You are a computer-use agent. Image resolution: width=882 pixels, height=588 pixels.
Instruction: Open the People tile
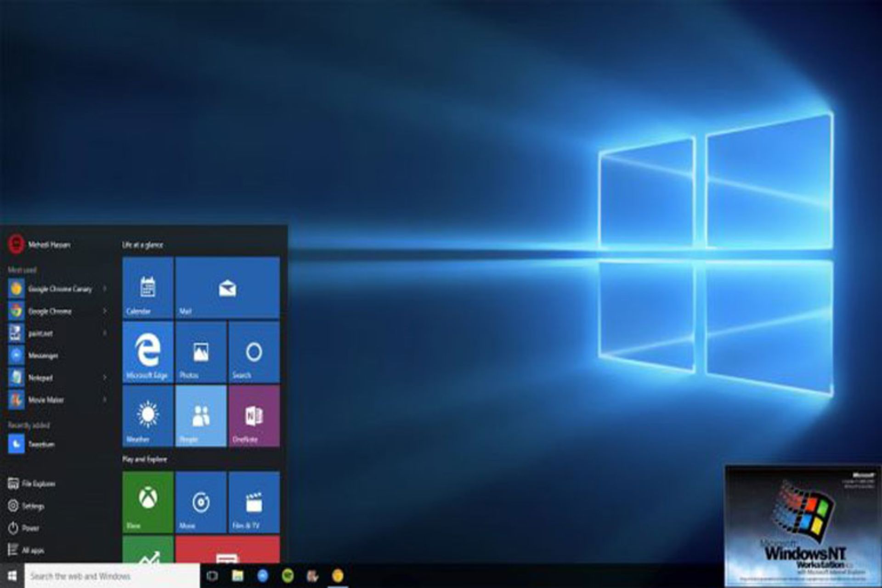[201, 416]
